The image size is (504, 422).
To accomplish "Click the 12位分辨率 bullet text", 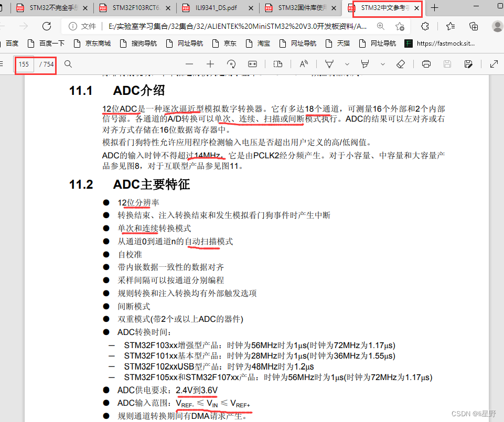I will [138, 203].
